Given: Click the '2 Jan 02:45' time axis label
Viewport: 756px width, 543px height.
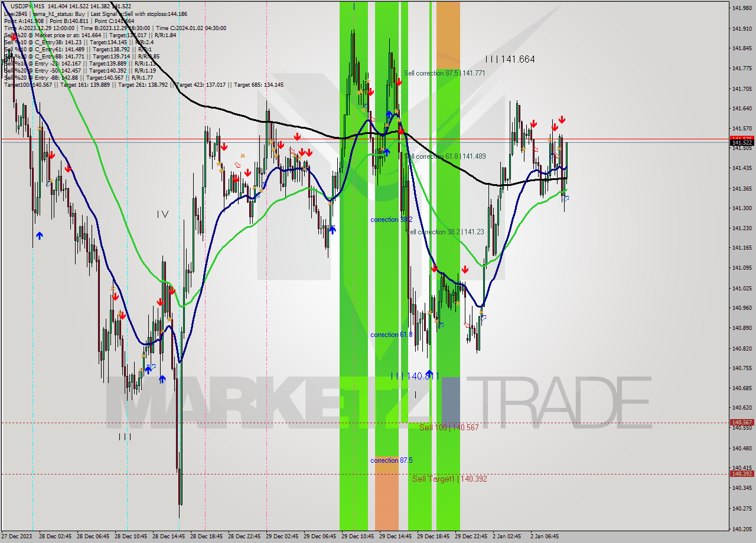Looking at the screenshot, I should pyautogui.click(x=507, y=537).
